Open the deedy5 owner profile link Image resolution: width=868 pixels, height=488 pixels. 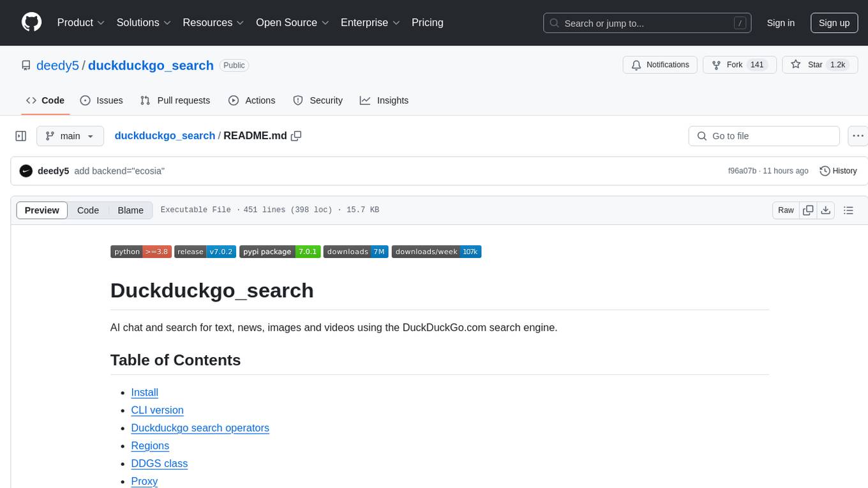[x=57, y=65]
